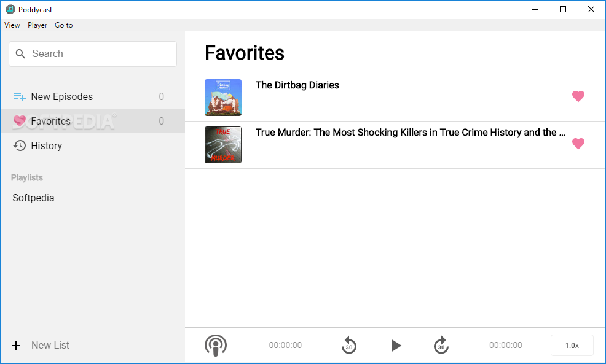The image size is (606, 364).
Task: Minimize the Poddycast window
Action: click(535, 9)
